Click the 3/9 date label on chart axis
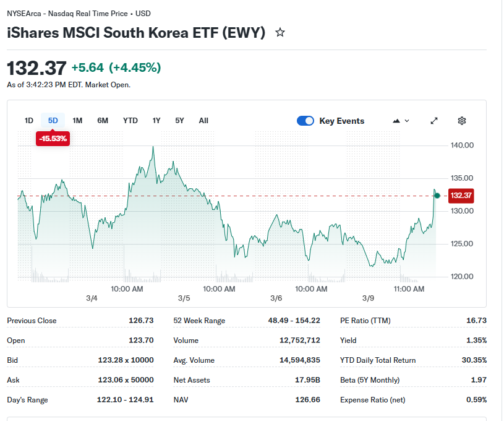This screenshot has width=504, height=421. click(368, 298)
